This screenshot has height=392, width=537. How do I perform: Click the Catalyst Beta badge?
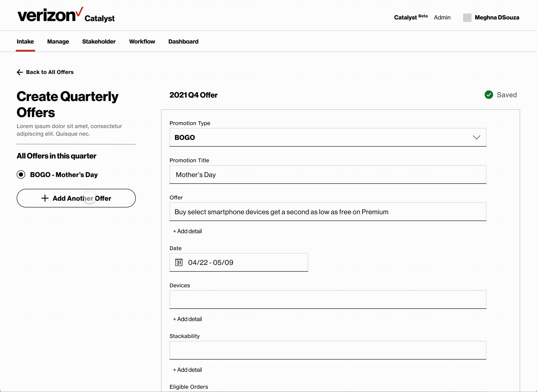point(411,17)
